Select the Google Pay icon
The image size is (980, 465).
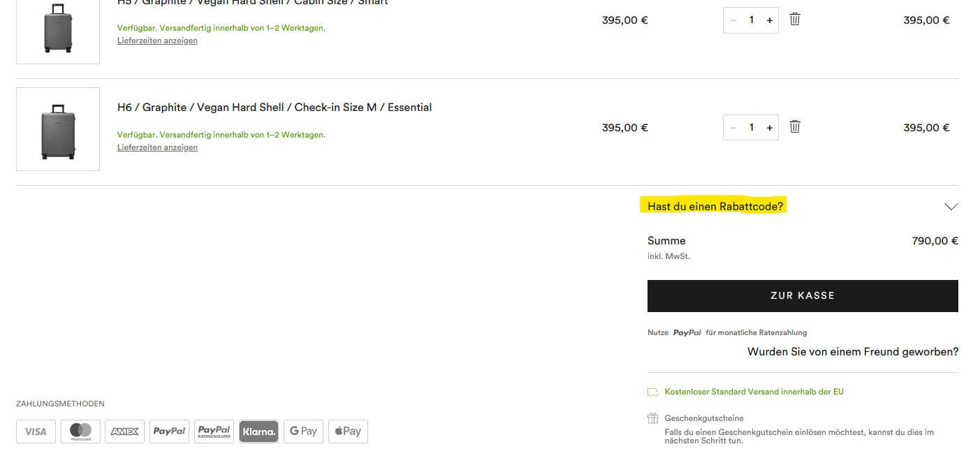(x=303, y=431)
